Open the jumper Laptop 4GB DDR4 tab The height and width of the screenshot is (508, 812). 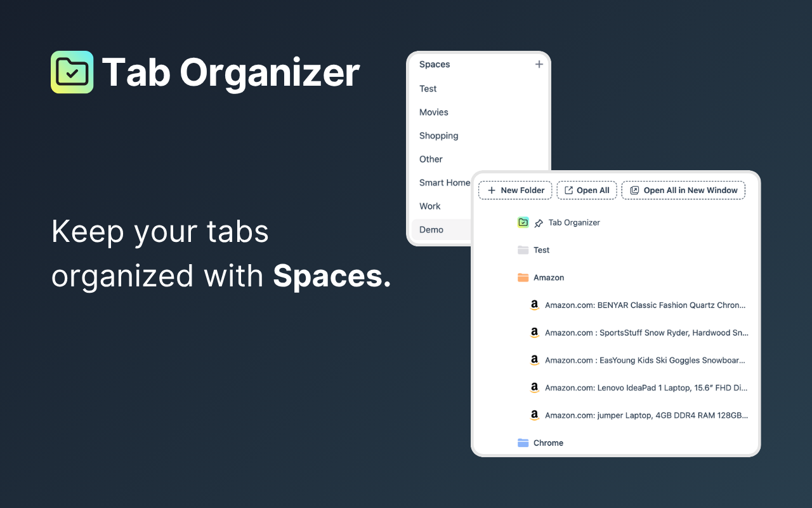coord(646,415)
